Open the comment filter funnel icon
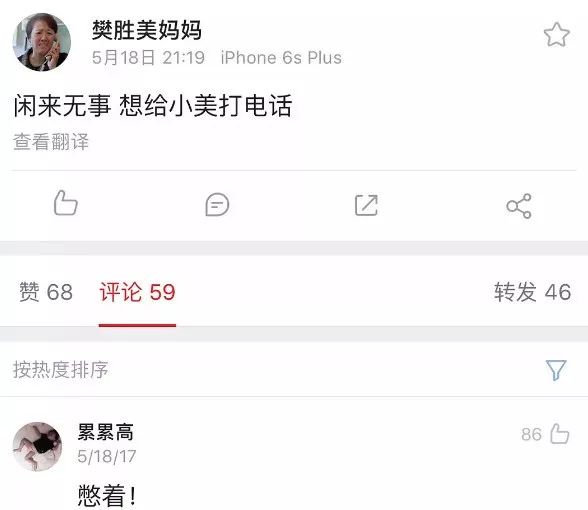 (556, 370)
